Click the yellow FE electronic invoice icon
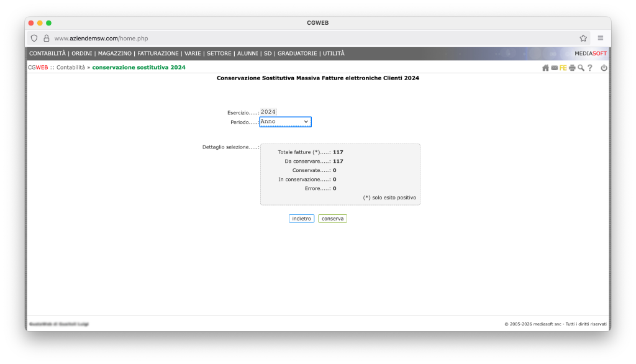 tap(563, 68)
